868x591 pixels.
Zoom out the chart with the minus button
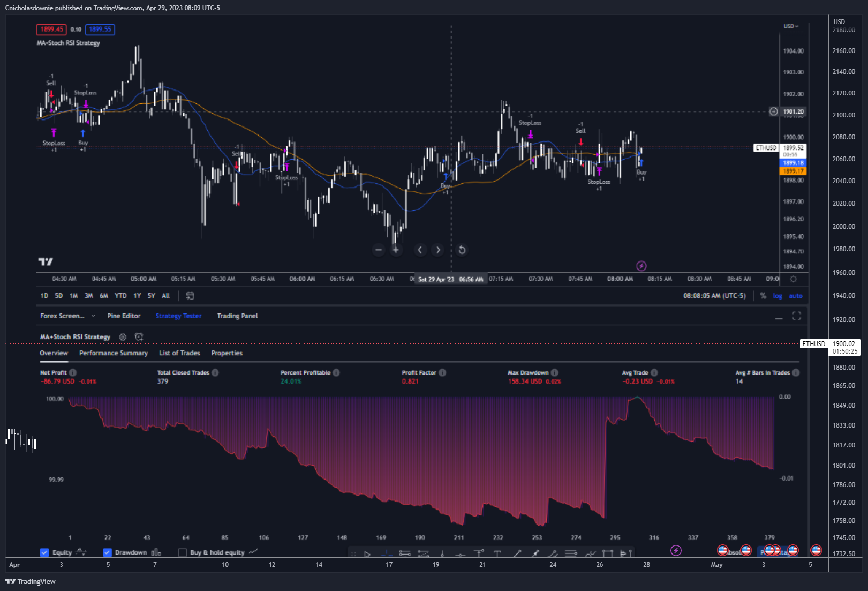point(379,250)
